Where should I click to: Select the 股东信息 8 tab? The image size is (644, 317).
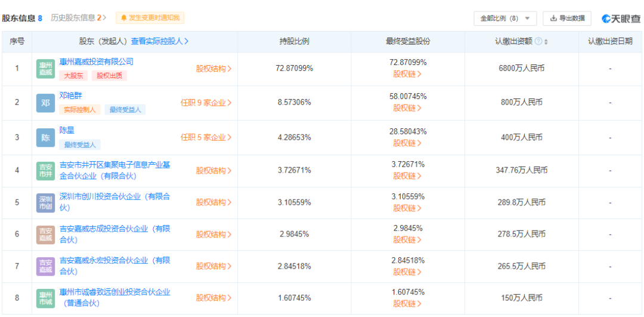click(22, 18)
